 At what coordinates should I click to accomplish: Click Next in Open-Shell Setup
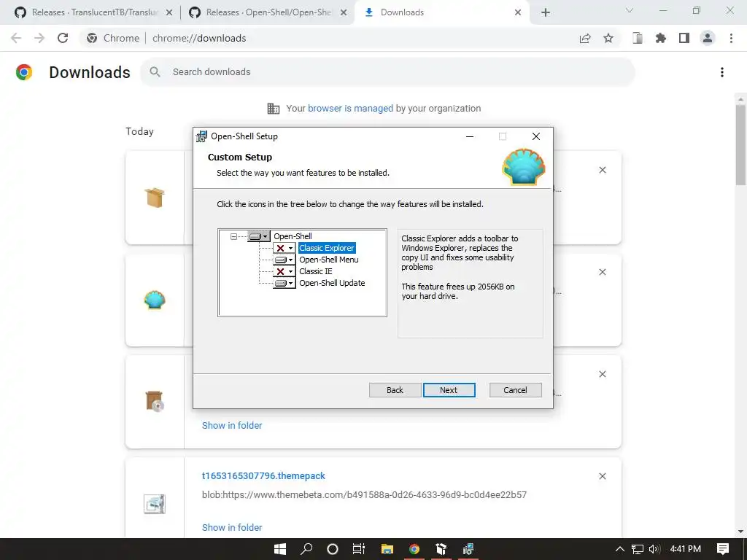[x=449, y=390]
